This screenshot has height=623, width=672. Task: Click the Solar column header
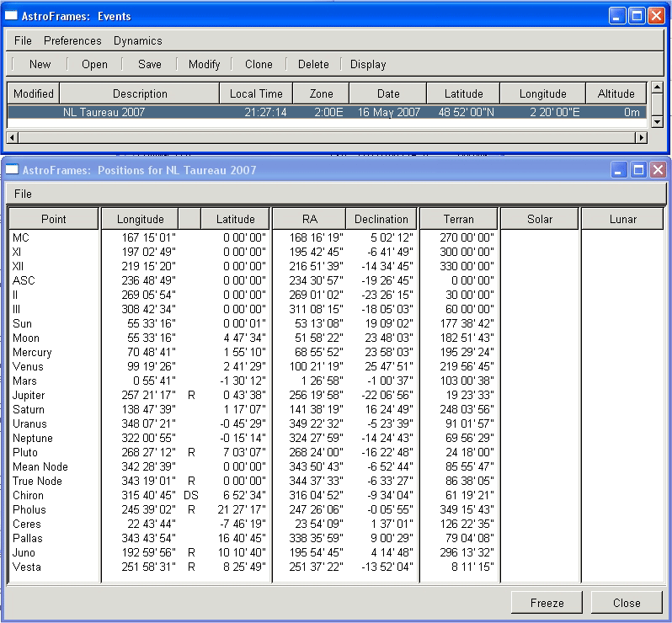540,219
